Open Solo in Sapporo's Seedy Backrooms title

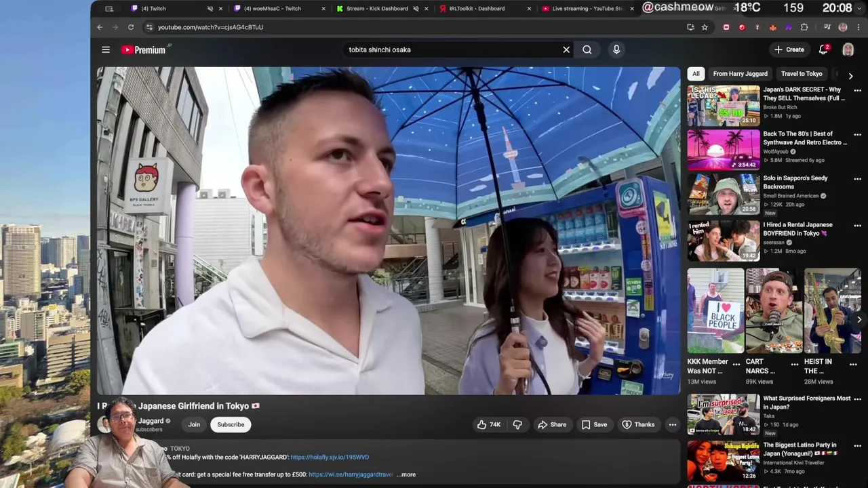pos(795,182)
